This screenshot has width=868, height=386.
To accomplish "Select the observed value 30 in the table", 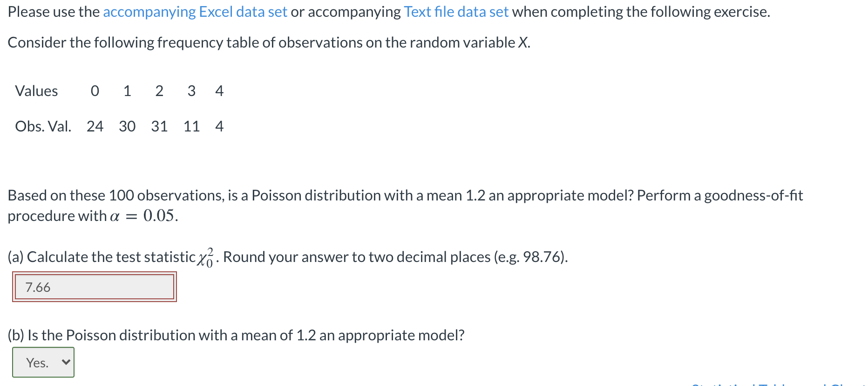I will [127, 126].
